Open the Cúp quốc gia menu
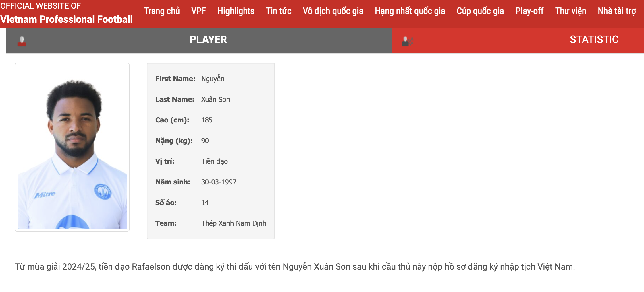The image size is (644, 292). coord(480,11)
